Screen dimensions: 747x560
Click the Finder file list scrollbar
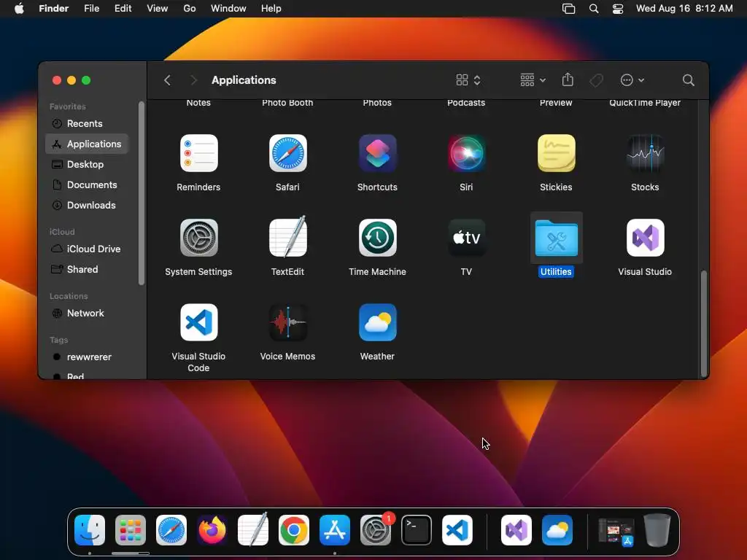click(704, 324)
